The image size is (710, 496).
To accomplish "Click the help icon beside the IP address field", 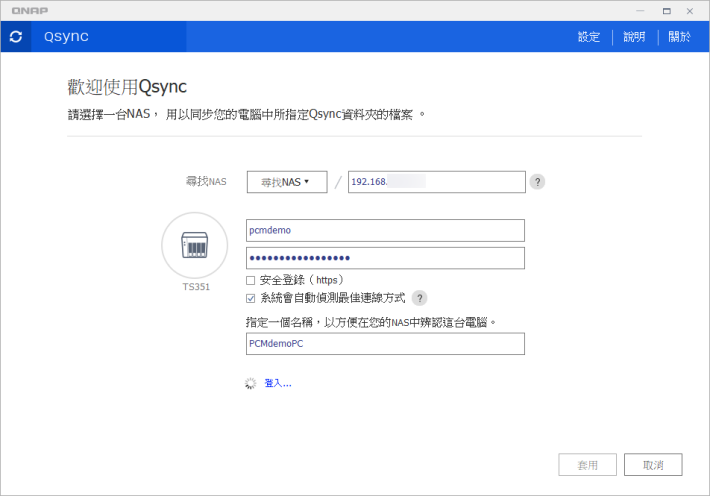I will click(537, 182).
